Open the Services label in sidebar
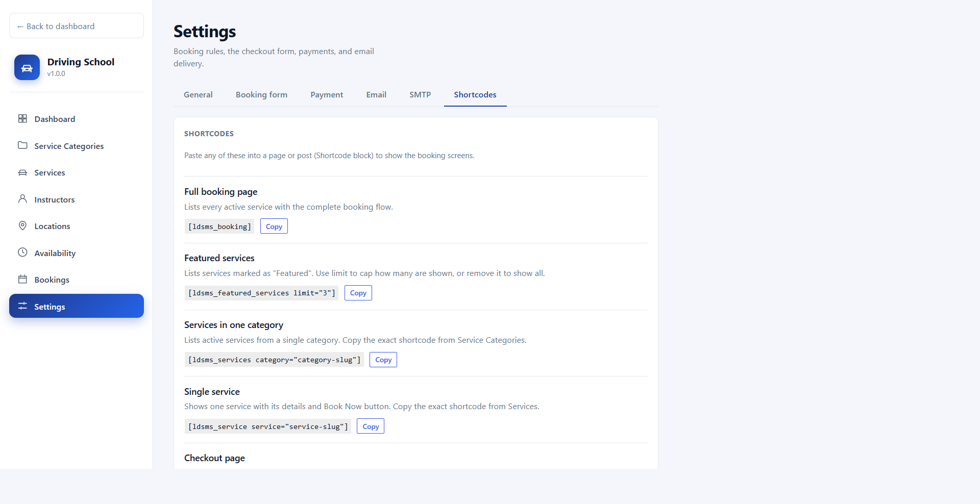 50,173
